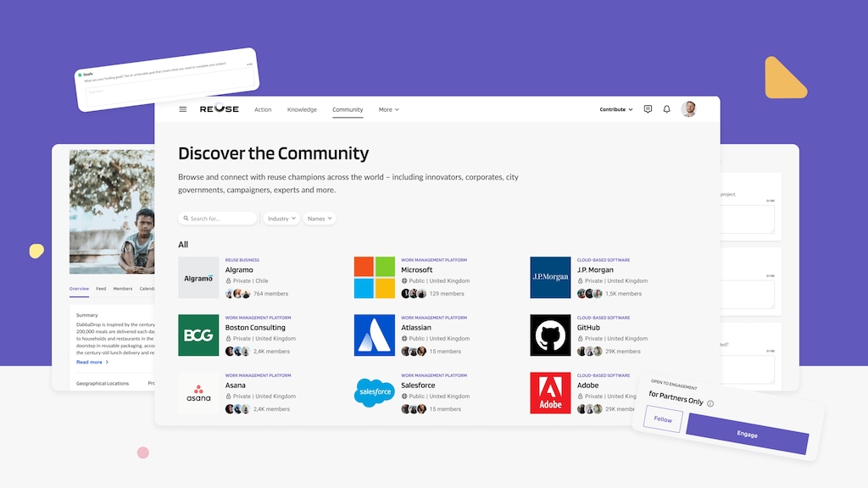The width and height of the screenshot is (868, 488).
Task: Click "764 members" text
Action: 270,294
